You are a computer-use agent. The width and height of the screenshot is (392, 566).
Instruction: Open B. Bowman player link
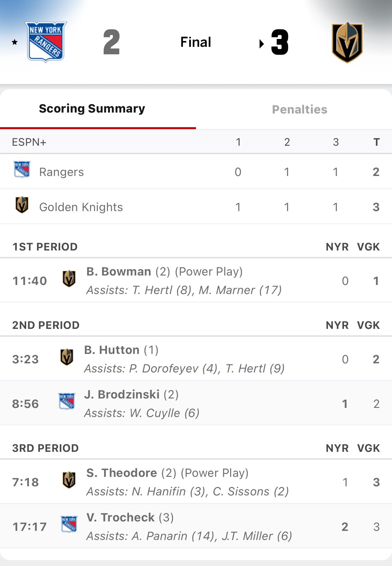click(119, 272)
